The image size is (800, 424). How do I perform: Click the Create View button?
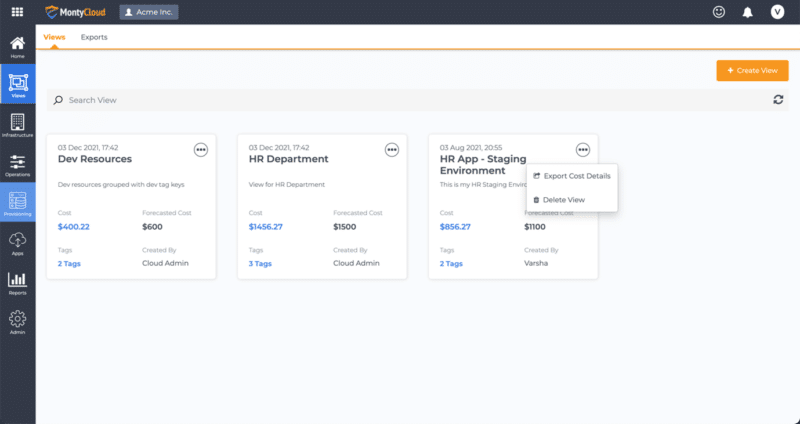tap(751, 70)
